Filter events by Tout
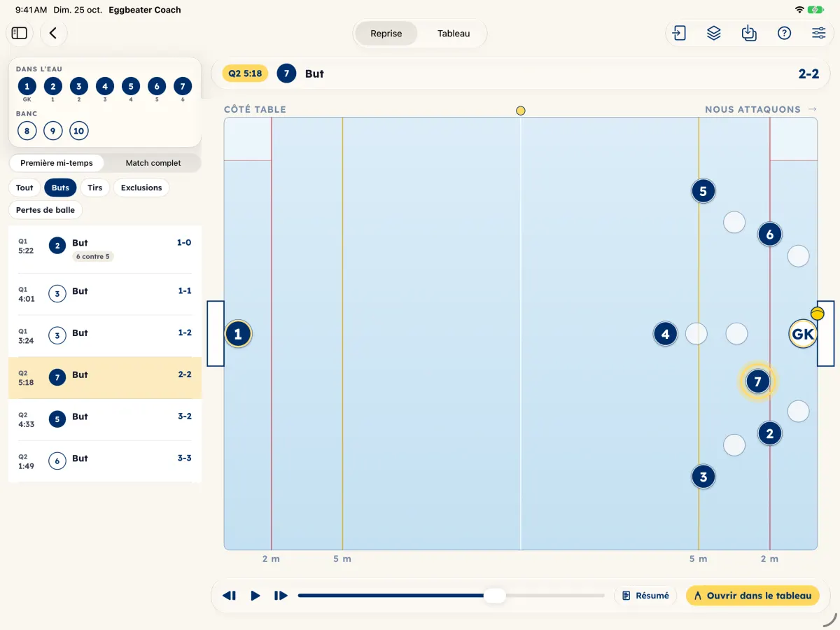The width and height of the screenshot is (840, 630). (24, 188)
